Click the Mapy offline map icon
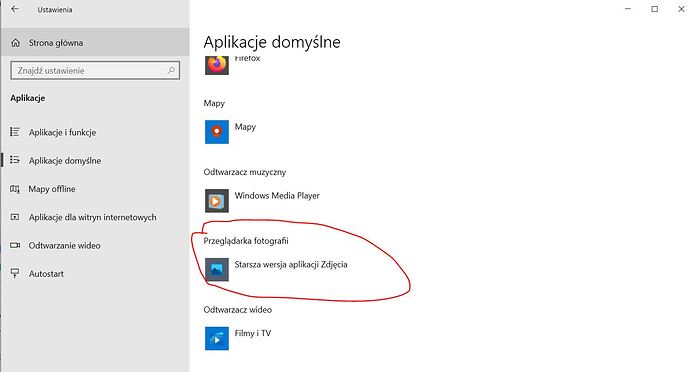 coord(15,189)
